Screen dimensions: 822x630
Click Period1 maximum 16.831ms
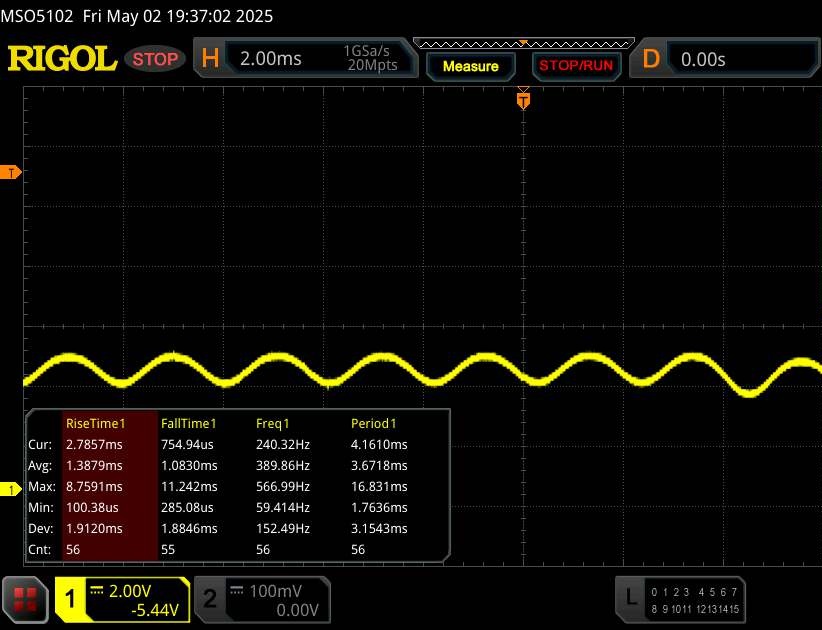[378, 486]
